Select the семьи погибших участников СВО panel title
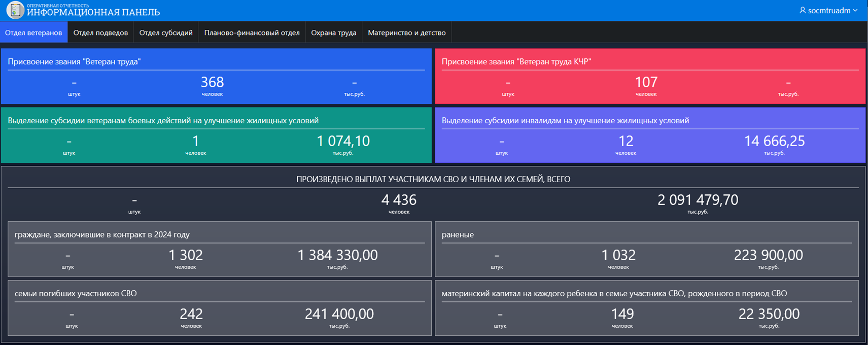Viewport: 868px width, 345px height. tap(76, 293)
